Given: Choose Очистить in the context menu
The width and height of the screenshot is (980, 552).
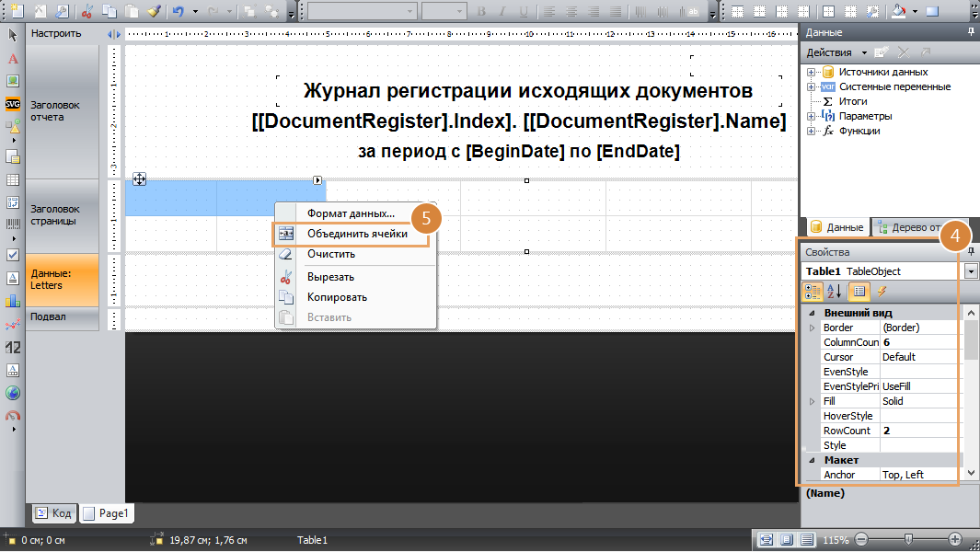Looking at the screenshot, I should tap(354, 254).
